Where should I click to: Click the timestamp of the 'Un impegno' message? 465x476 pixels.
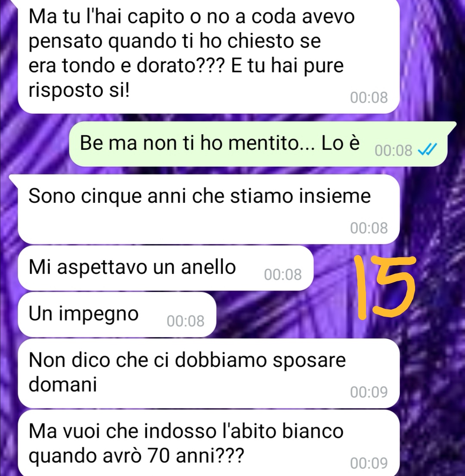(186, 321)
